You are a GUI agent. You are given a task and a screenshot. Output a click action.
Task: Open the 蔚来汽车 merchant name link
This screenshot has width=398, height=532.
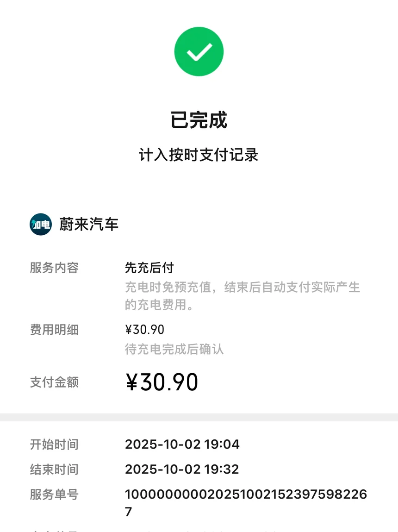(x=89, y=225)
